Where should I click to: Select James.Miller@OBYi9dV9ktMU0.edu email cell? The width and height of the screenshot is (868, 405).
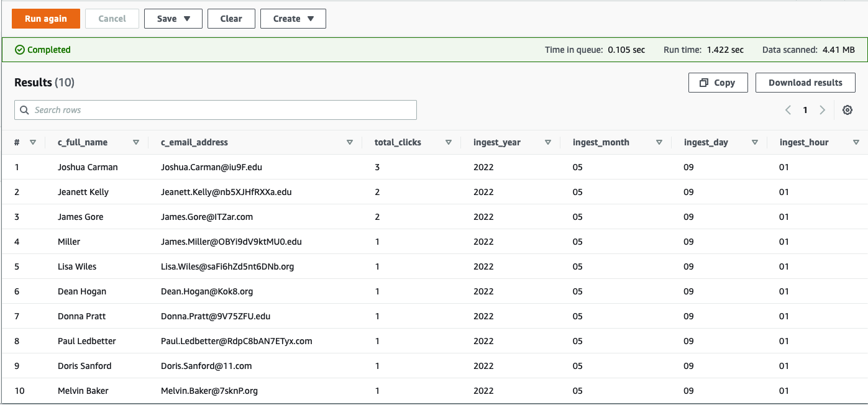[x=231, y=242]
